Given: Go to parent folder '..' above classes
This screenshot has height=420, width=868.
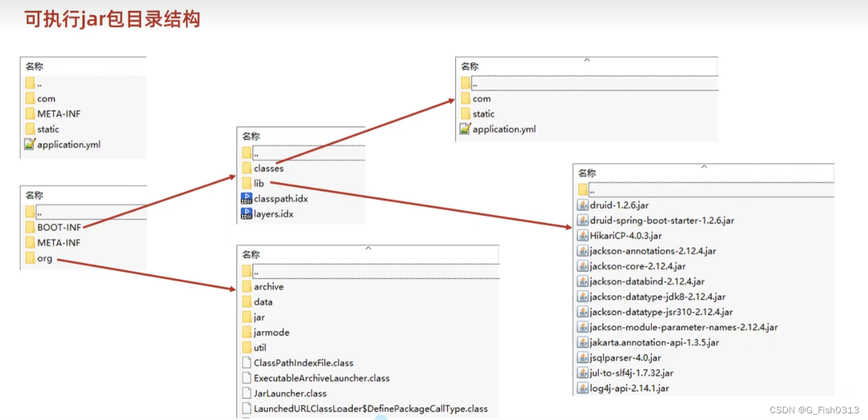Looking at the screenshot, I should point(303,153).
